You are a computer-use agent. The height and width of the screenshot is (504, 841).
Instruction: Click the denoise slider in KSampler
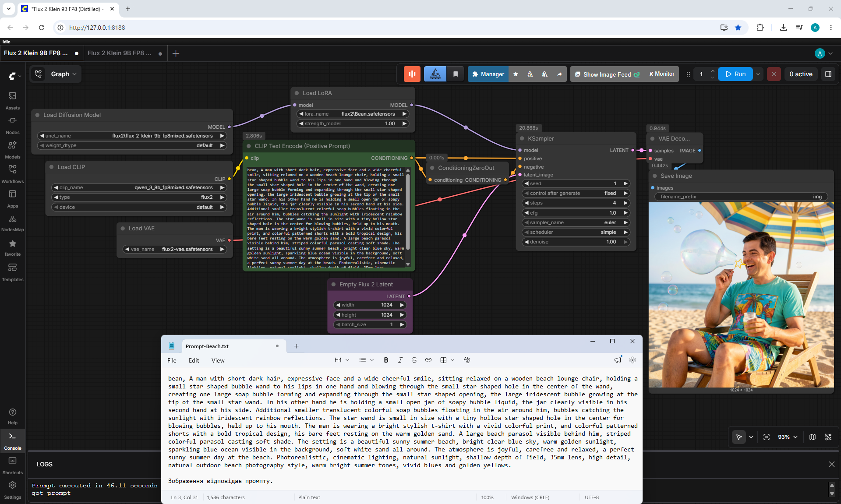coord(576,242)
